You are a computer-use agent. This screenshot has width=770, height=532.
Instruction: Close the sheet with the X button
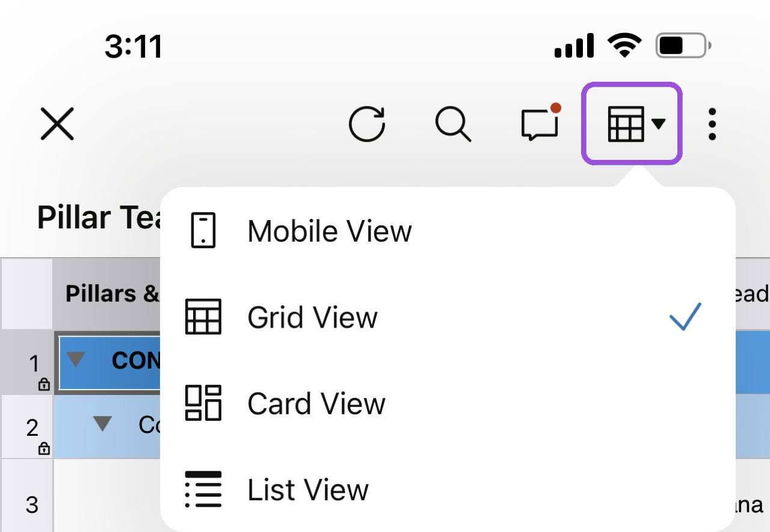point(57,124)
